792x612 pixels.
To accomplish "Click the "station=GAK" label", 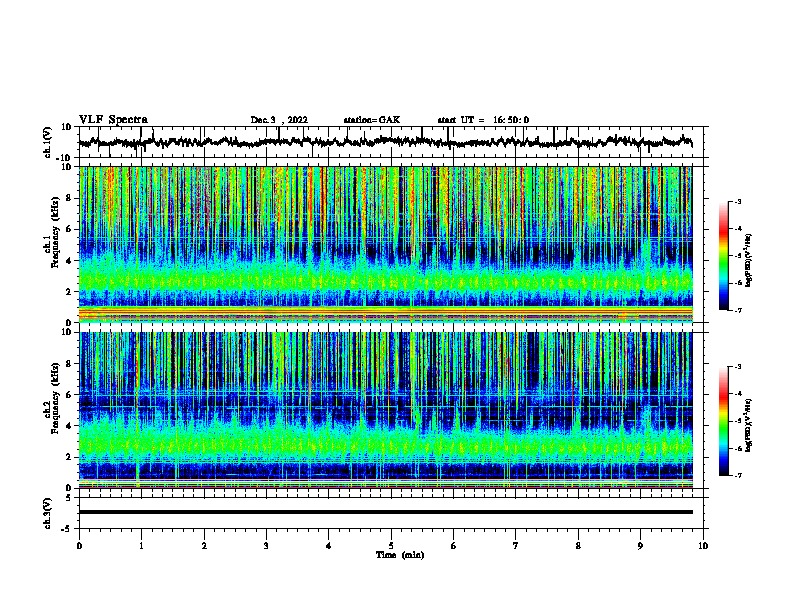I will tap(372, 120).
